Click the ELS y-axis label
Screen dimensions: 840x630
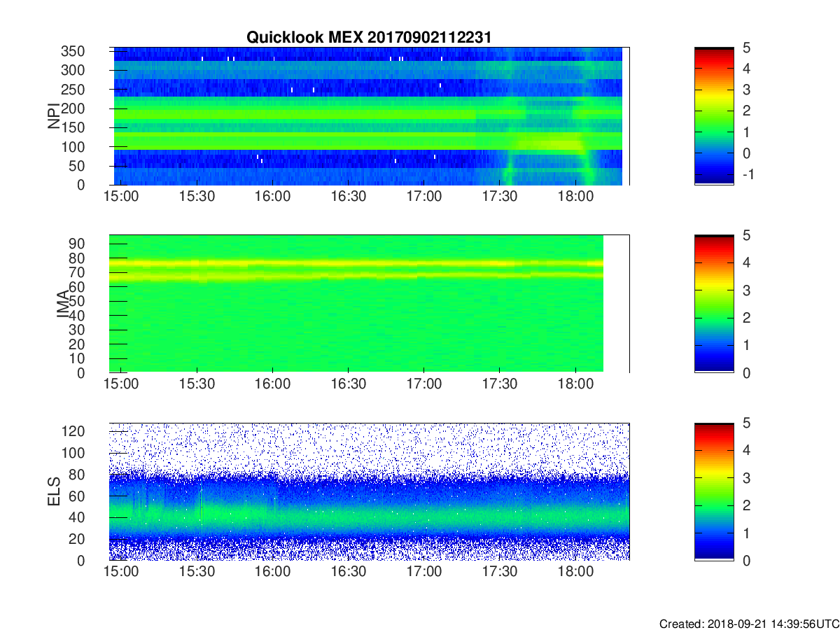[x=53, y=491]
